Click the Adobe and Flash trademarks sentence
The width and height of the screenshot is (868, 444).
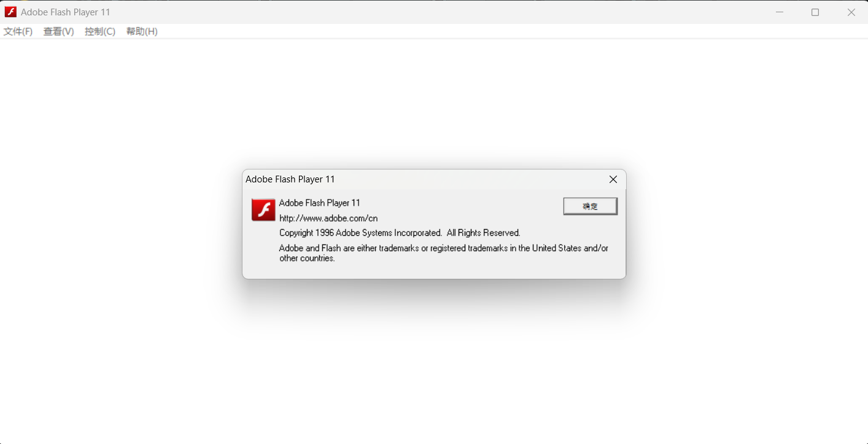click(444, 248)
